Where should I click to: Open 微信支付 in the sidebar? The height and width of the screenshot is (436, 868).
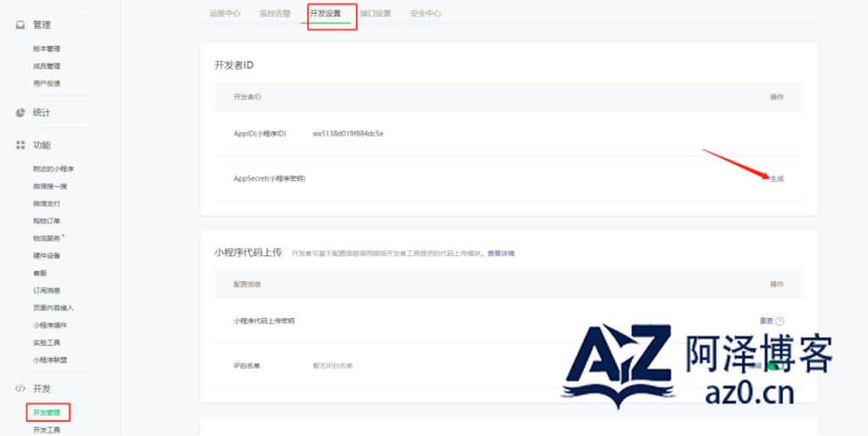[x=47, y=204]
